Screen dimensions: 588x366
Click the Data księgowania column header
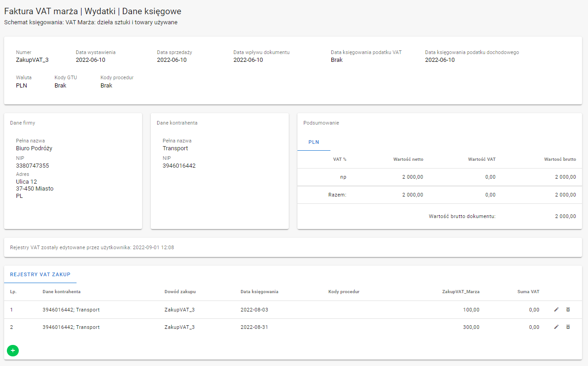point(259,292)
